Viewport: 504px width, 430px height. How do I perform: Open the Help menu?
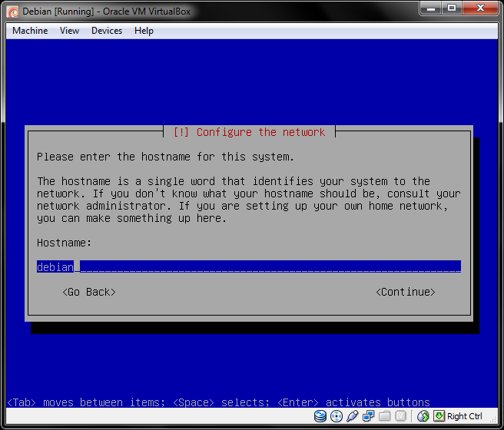144,31
